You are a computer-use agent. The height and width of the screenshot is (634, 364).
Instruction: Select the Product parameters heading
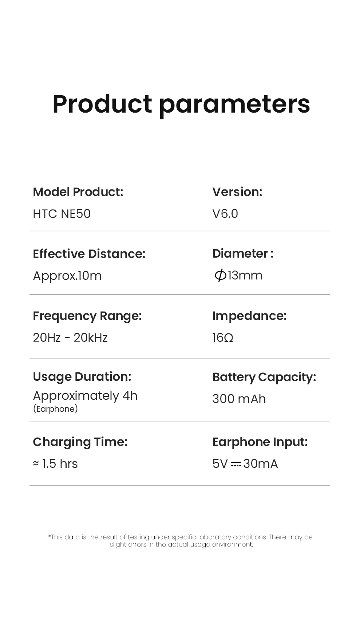(181, 104)
